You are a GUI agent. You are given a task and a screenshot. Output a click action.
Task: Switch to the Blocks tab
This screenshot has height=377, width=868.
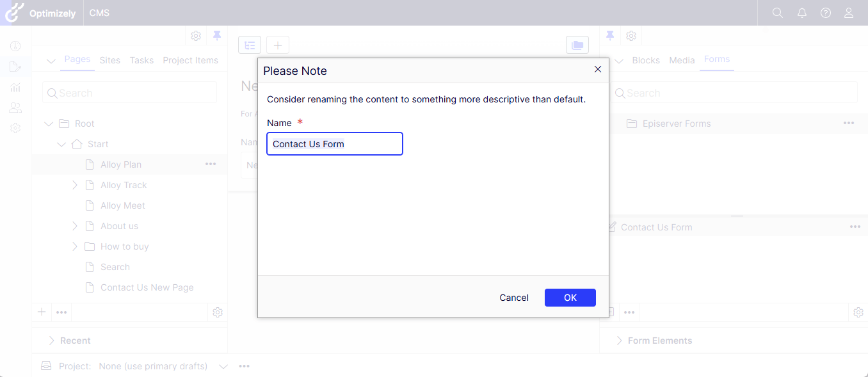[645, 60]
